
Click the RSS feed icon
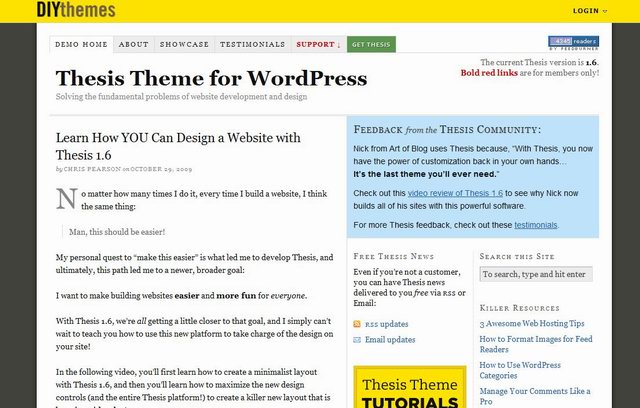coord(357,324)
